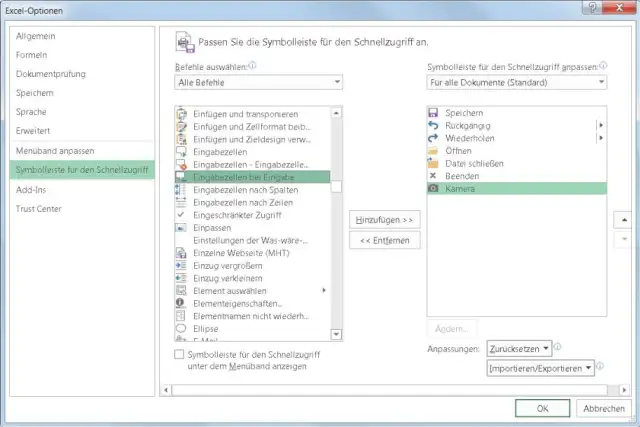
Task: Click the Einzug verkleinern icon
Action: pos(181,278)
